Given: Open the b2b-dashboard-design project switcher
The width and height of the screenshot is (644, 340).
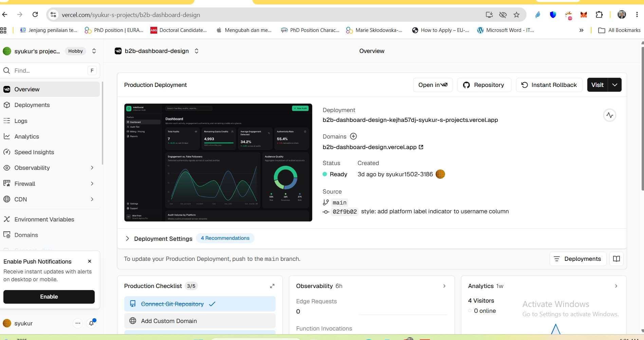Looking at the screenshot, I should click(197, 51).
